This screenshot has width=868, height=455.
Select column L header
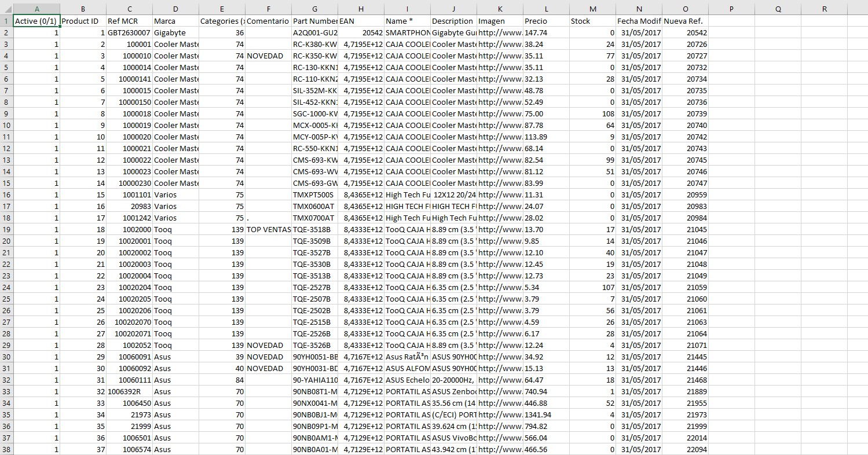(547, 9)
